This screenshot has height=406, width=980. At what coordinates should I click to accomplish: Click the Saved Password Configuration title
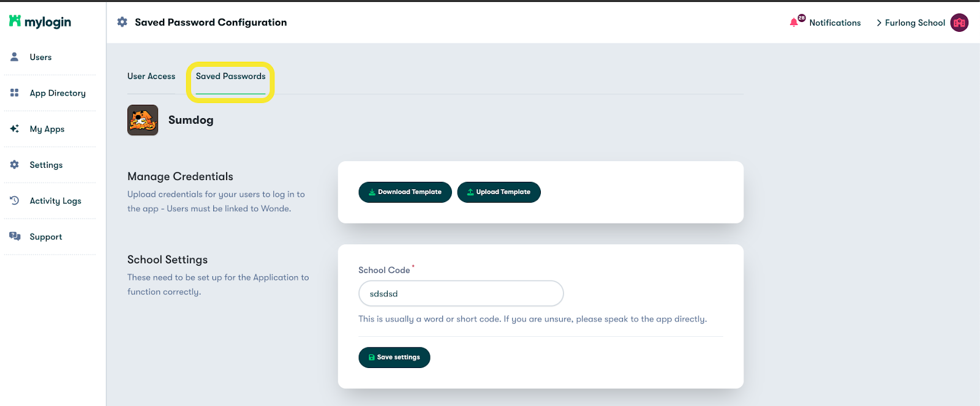[x=211, y=22]
